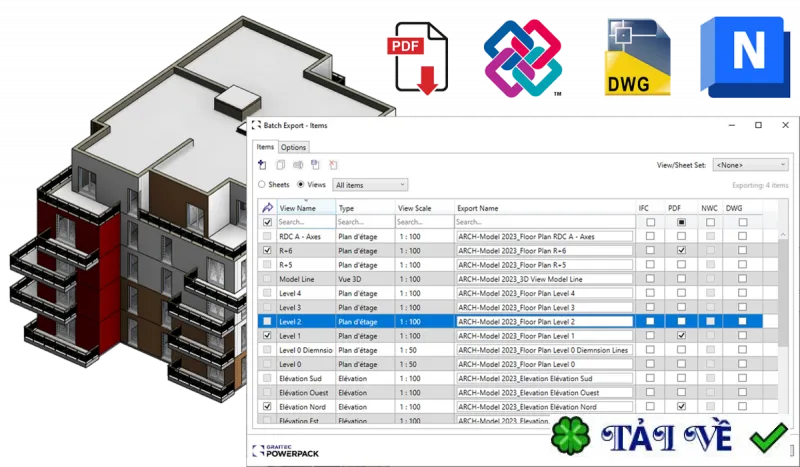Uncheck the Level 1 row export checkbox
Image resolution: width=800 pixels, height=467 pixels.
pos(267,336)
